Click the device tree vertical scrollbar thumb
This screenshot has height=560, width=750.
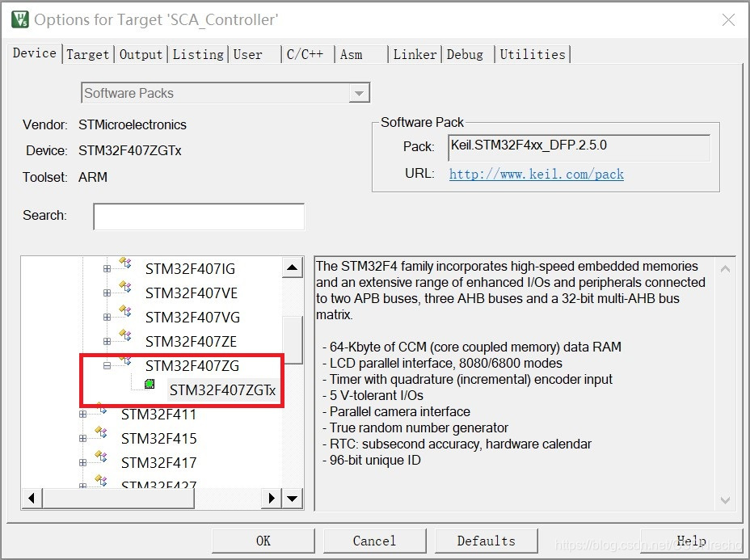tap(293, 340)
